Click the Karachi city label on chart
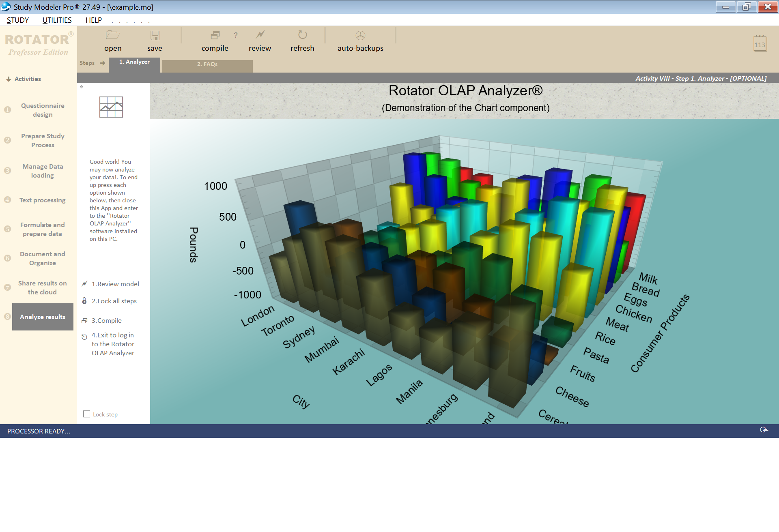Viewport: 779px width, 532px height. click(x=349, y=362)
